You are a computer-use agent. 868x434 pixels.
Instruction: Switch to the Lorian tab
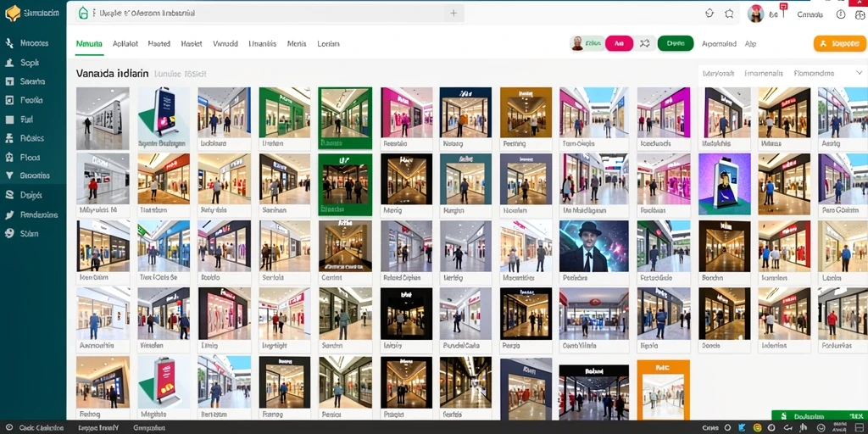pyautogui.click(x=328, y=44)
